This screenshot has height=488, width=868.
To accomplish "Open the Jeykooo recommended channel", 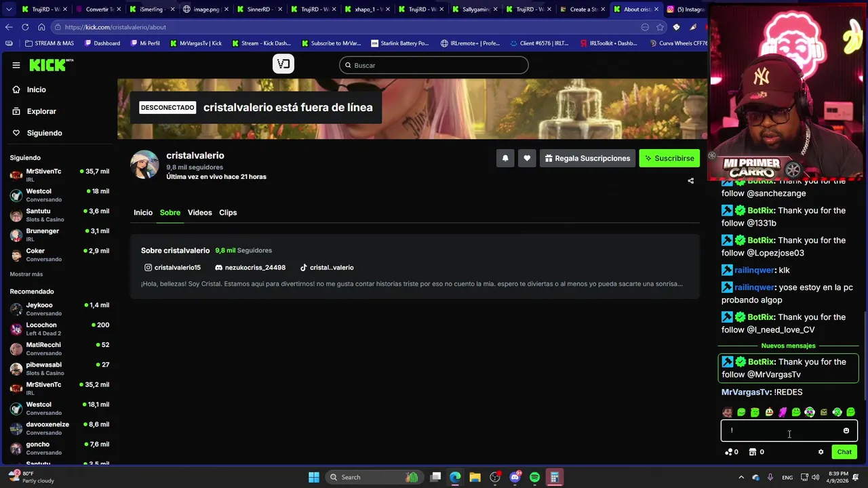I will 60,309.
